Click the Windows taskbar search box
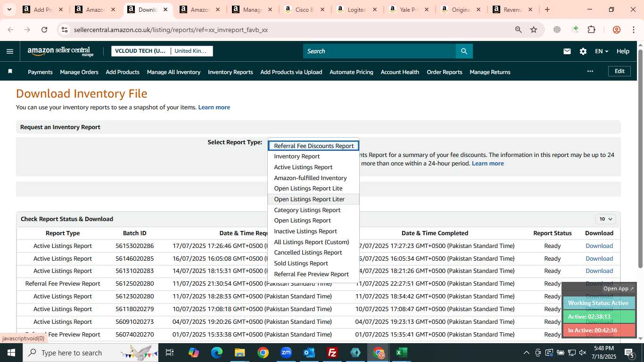Image resolution: width=644 pixels, height=362 pixels. pyautogui.click(x=91, y=353)
